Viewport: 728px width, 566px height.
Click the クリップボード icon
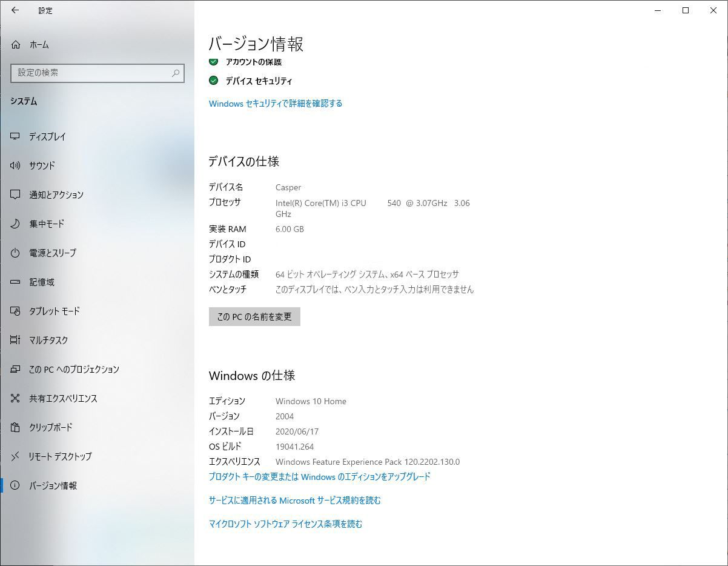(16, 427)
